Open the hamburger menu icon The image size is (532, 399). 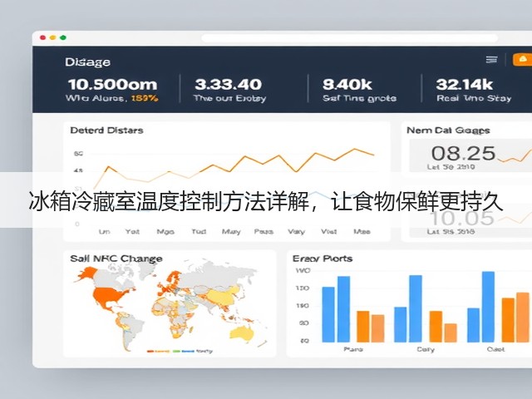click(491, 60)
